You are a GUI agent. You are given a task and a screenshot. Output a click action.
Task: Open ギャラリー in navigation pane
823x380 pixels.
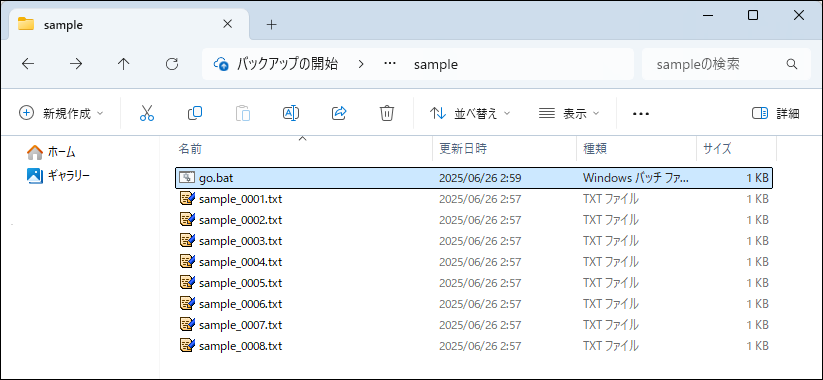[58, 176]
